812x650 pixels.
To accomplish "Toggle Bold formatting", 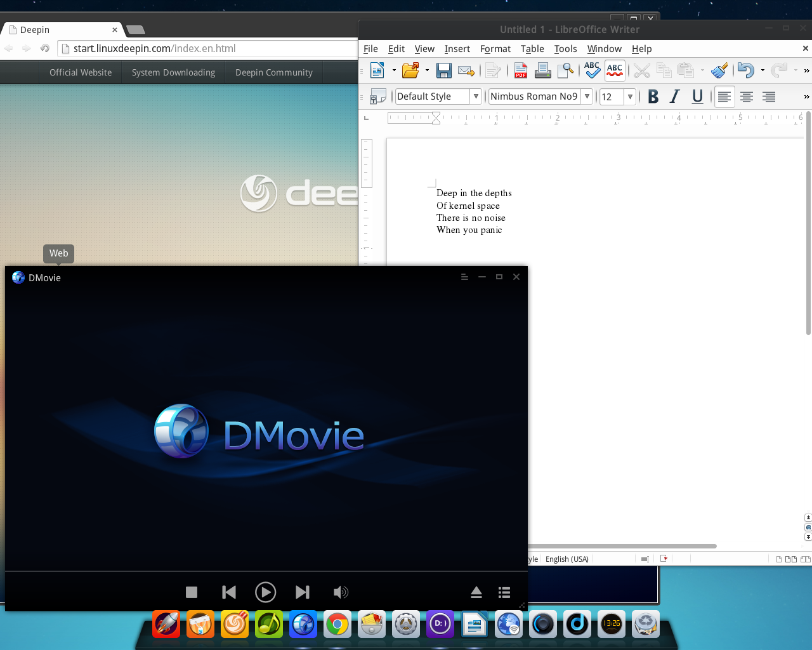I will click(x=653, y=96).
